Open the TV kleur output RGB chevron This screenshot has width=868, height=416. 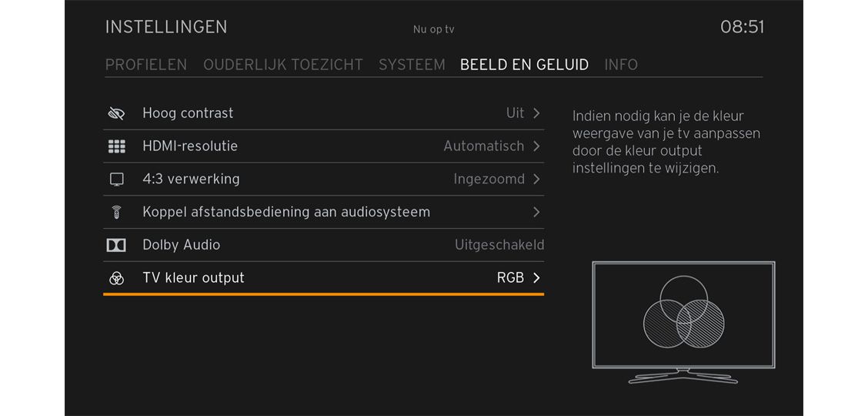point(536,278)
